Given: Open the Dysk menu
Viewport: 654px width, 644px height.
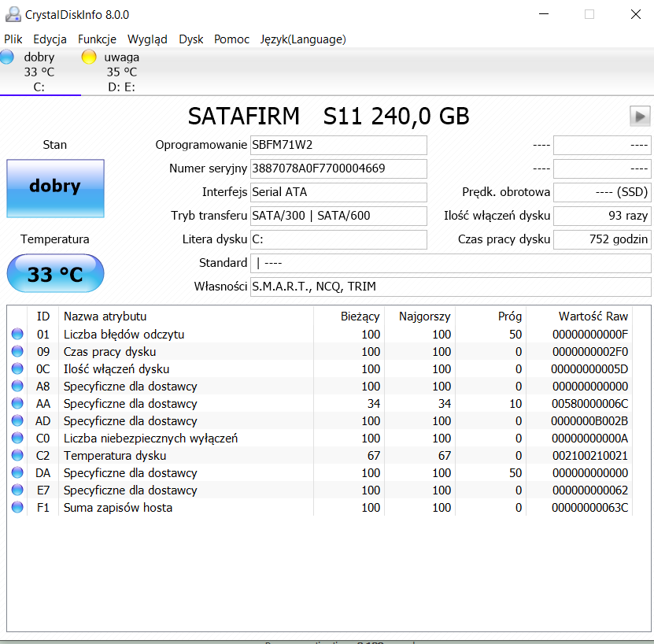Looking at the screenshot, I should pos(191,39).
